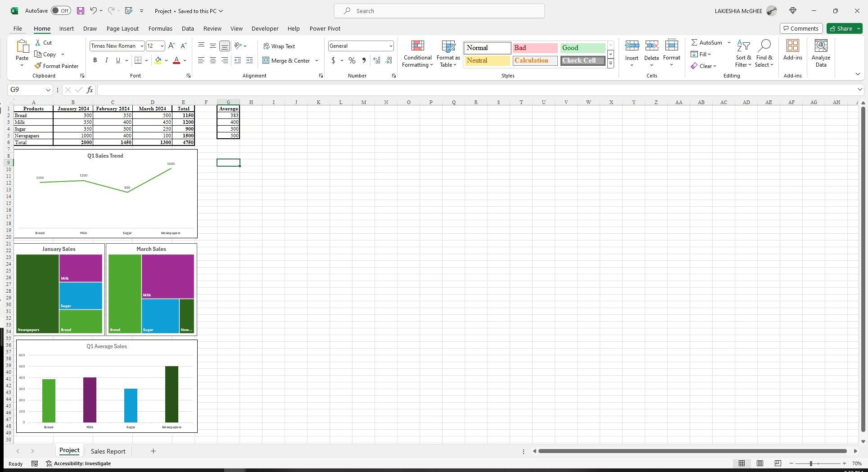Click the Comments button
The height and width of the screenshot is (472, 868).
(801, 28)
